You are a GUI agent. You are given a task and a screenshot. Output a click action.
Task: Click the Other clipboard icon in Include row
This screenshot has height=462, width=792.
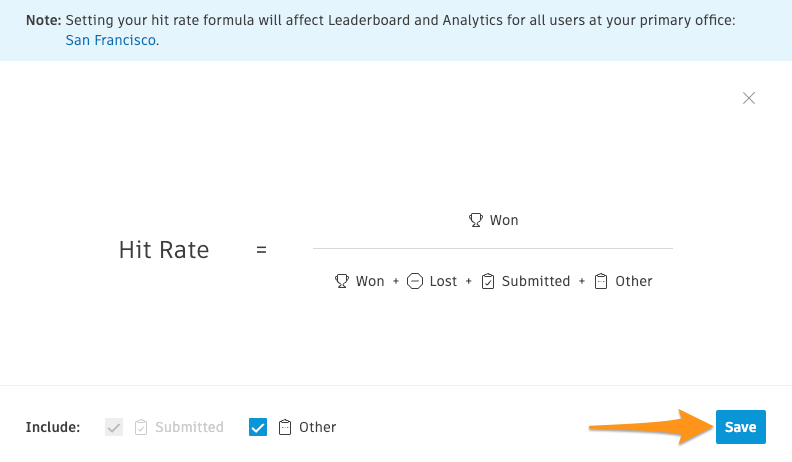click(x=285, y=427)
